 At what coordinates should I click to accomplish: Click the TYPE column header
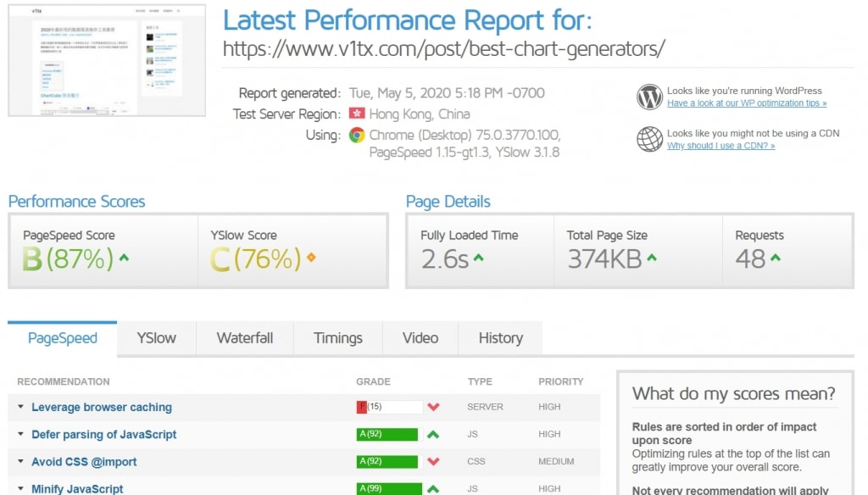coord(480,381)
